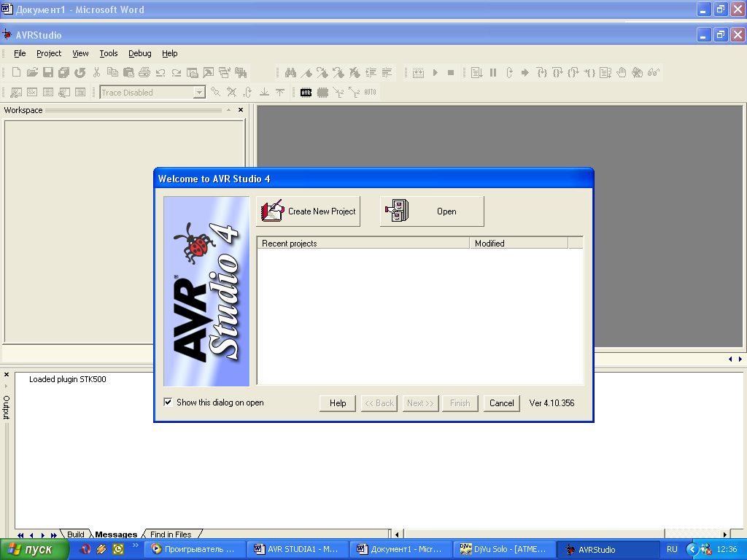This screenshot has height=560, width=747.
Task: Click the Cancel button in Welcome dialog
Action: [x=502, y=403]
